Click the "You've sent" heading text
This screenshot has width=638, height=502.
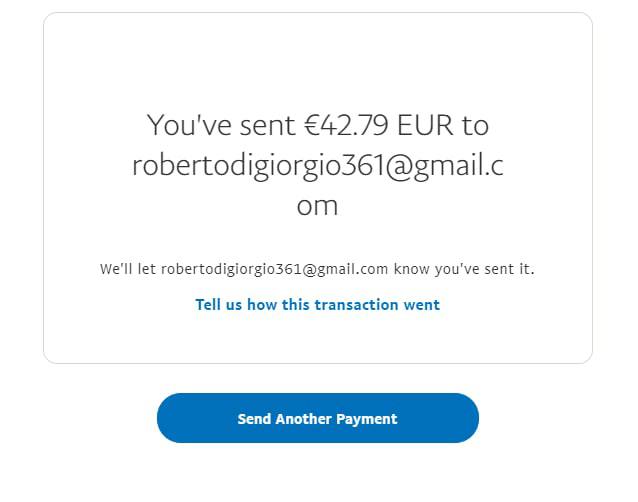click(x=221, y=125)
